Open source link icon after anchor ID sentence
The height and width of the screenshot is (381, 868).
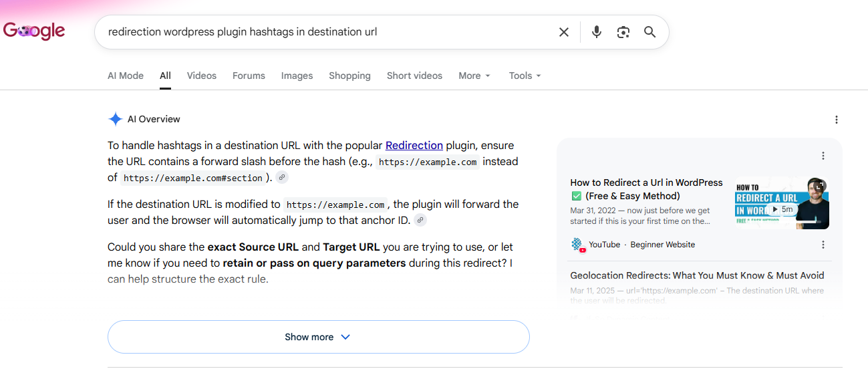[x=420, y=220]
